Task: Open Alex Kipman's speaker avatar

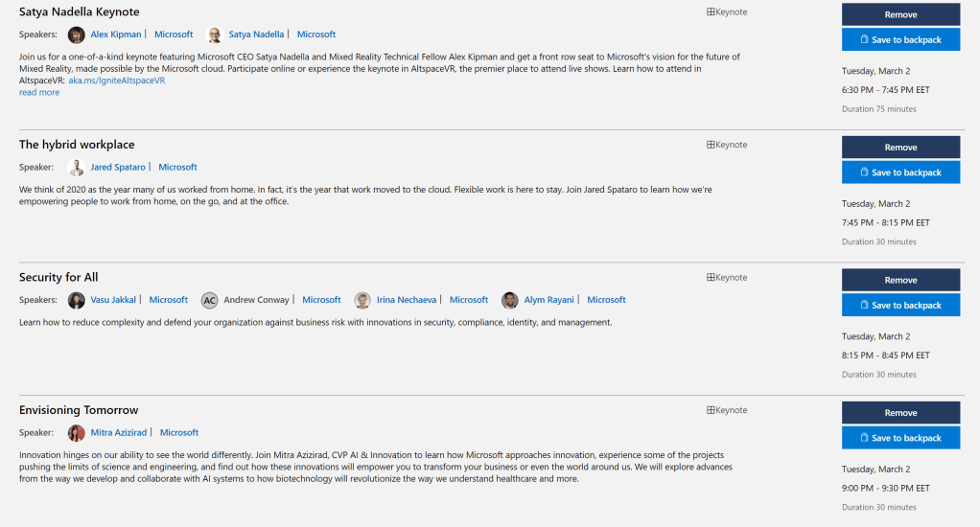Action: (76, 34)
